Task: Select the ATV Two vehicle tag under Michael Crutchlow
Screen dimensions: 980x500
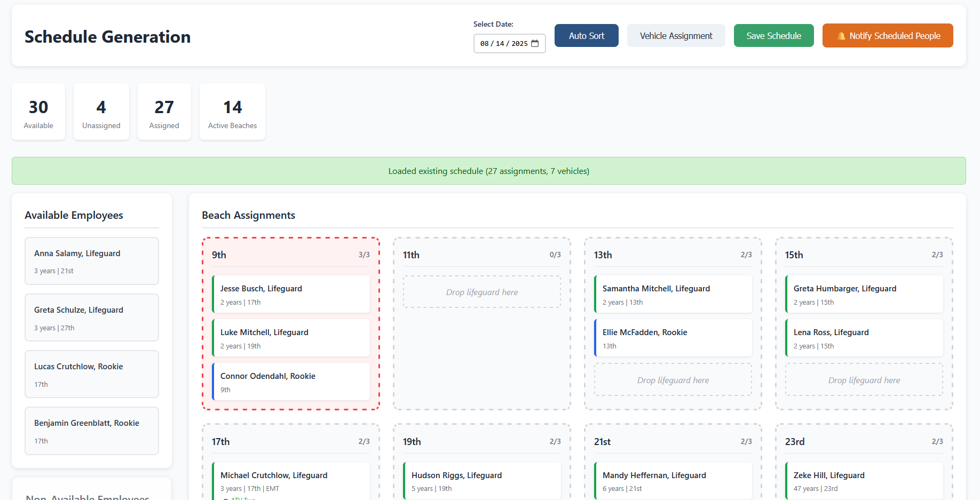Action: tap(241, 498)
